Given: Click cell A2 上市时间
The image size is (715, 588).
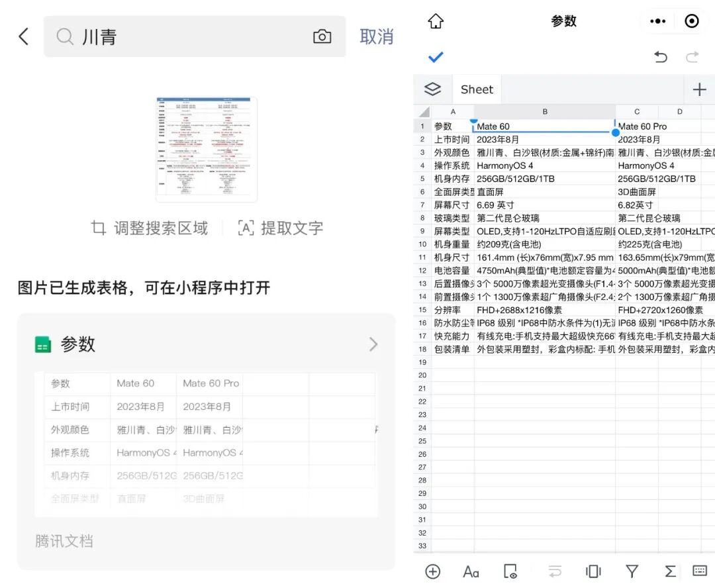Looking at the screenshot, I should pos(453,140).
